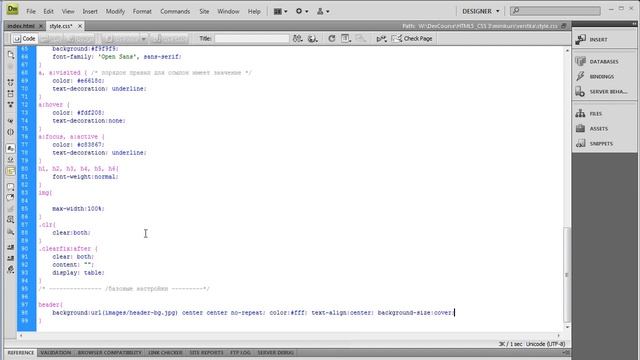Select the SERVER DEBUG results tab

point(275,353)
